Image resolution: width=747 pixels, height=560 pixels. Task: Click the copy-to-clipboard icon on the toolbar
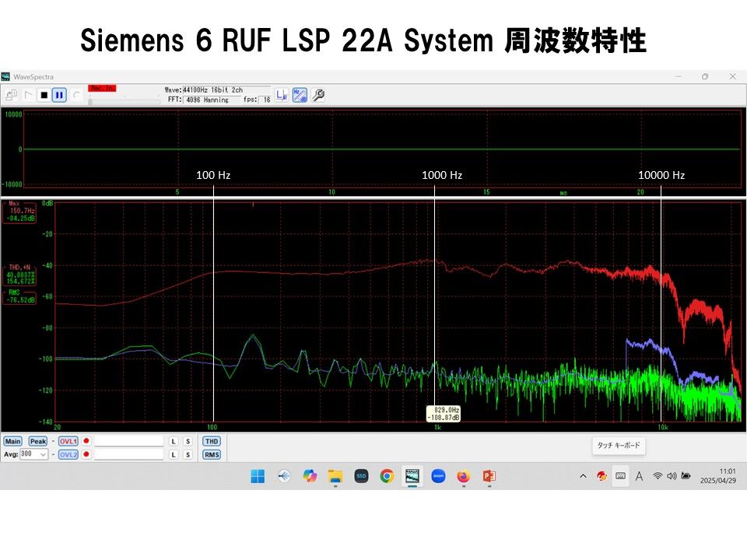click(x=11, y=95)
